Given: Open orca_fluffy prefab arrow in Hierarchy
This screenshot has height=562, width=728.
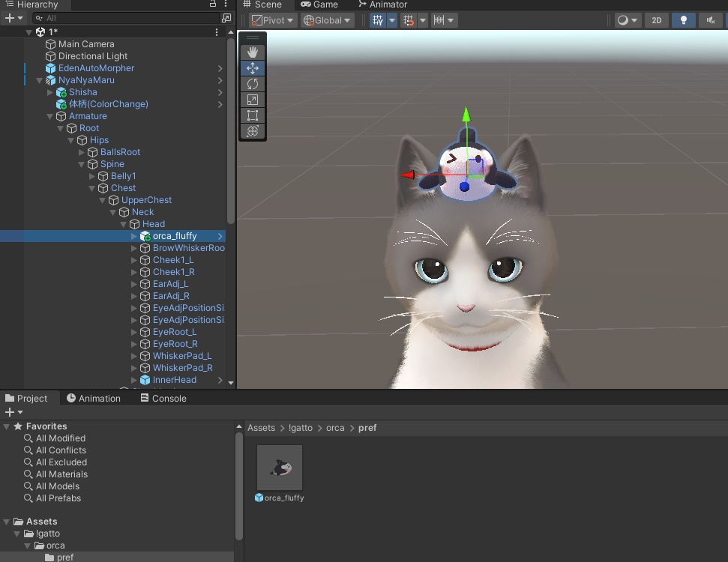Looking at the screenshot, I should pos(220,236).
